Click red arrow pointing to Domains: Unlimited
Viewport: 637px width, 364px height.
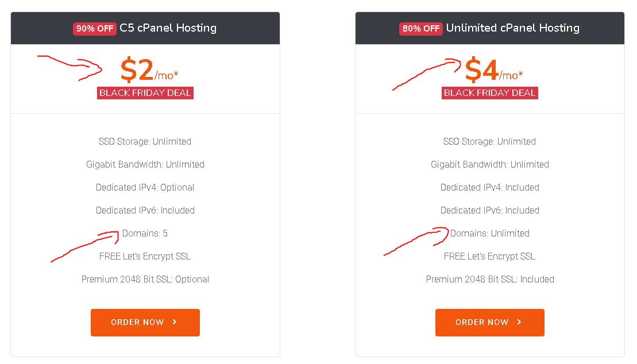coord(416,241)
